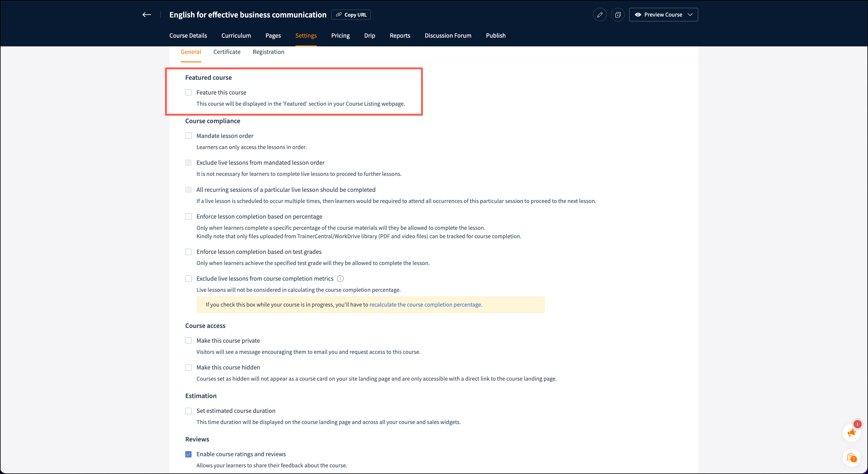Viewport: 868px width, 474px height.
Task: Click the pencil edit icon
Action: 600,15
